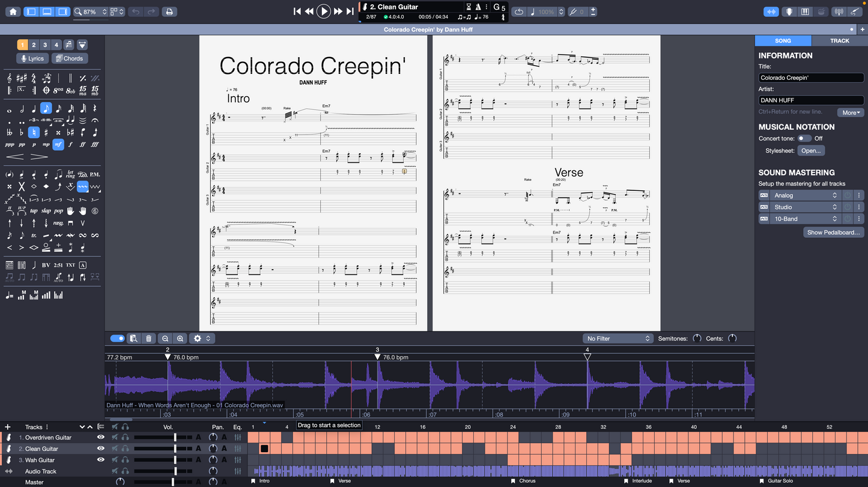Switch to the TRACK tab
Screen dimensions: 868x487
click(x=839, y=40)
